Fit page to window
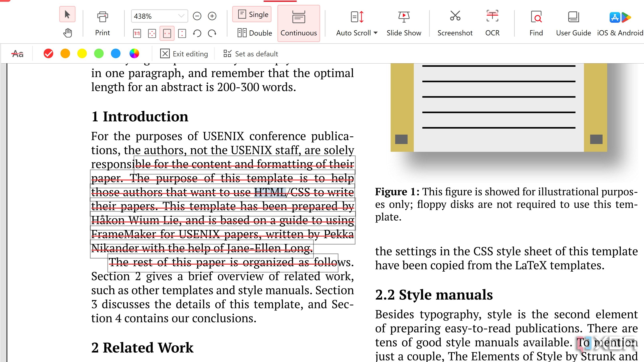This screenshot has width=644, height=362. 152,33
